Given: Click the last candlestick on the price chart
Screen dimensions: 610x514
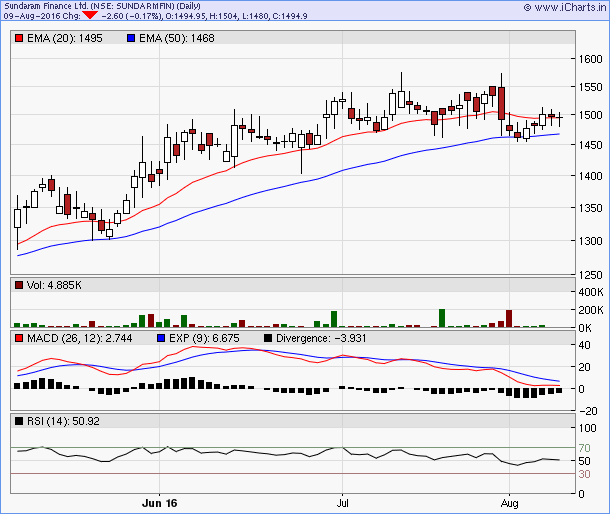Looking at the screenshot, I should [559, 119].
